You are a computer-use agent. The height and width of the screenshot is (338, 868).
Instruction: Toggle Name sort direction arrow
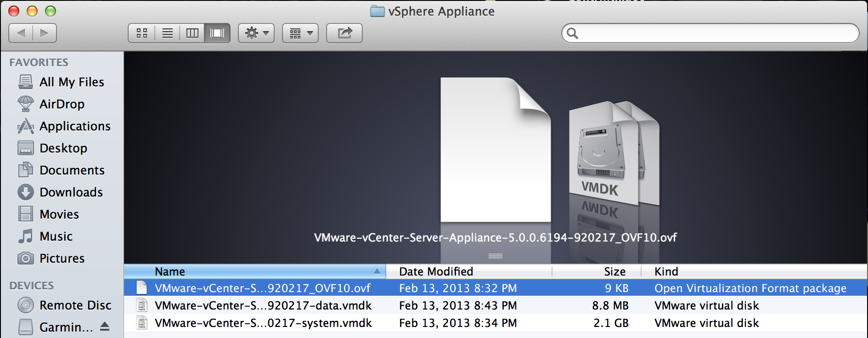coord(377,271)
